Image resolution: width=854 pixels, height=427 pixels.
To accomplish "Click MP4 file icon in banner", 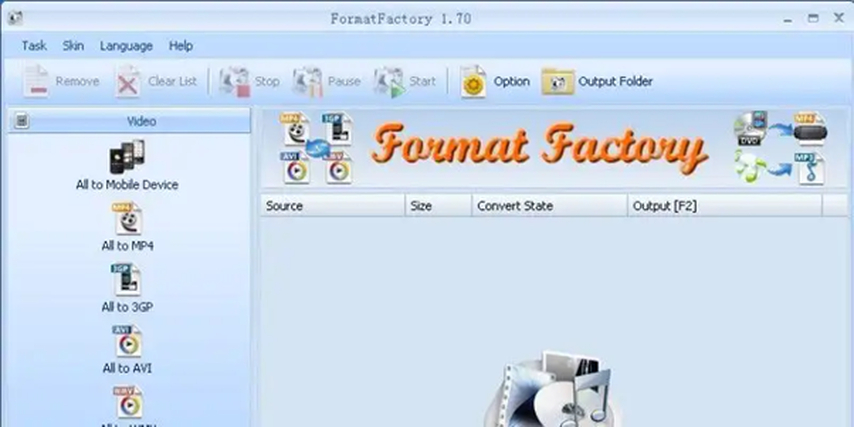I will (x=295, y=129).
